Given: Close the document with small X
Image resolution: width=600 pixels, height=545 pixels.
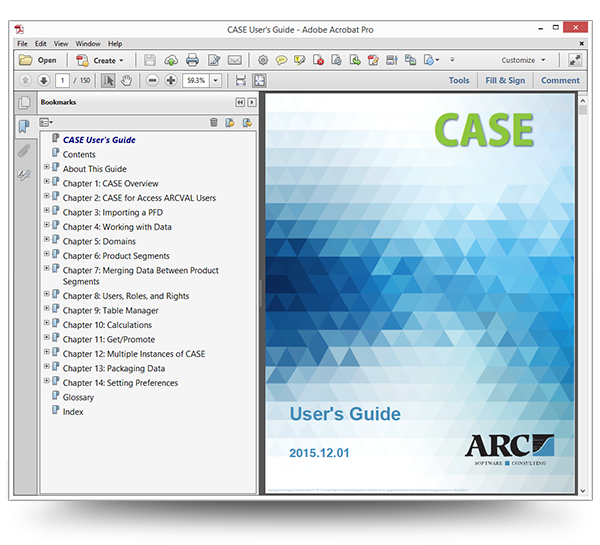Looking at the screenshot, I should (x=581, y=44).
